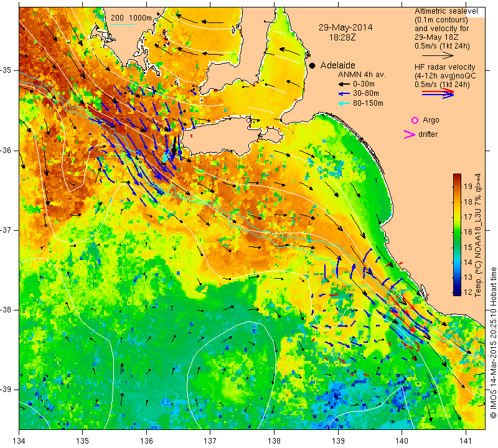Click the HF radar red-blue scale arrow
The width and height of the screenshot is (498, 448).
(438, 93)
